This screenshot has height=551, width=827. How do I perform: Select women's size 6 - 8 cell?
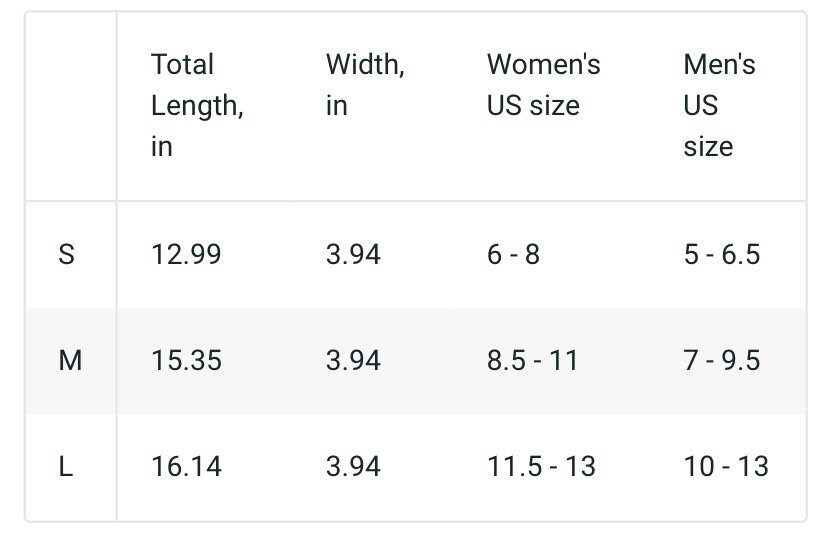pos(513,255)
